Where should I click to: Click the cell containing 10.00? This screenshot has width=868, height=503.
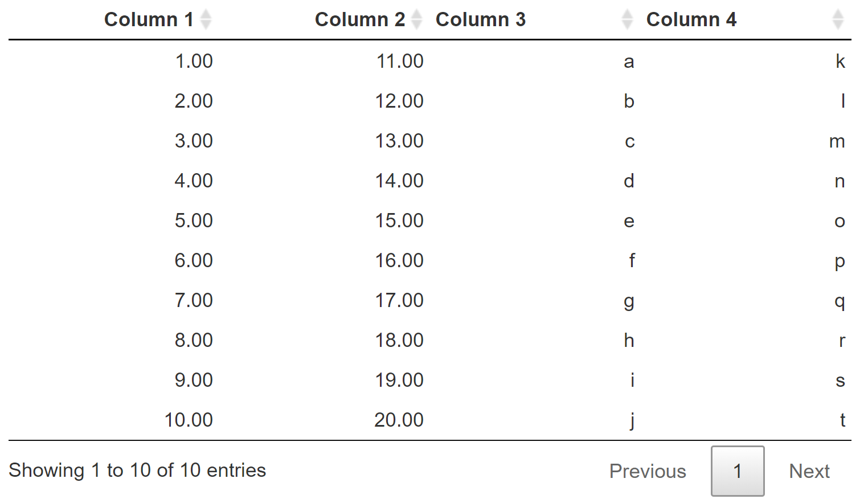pyautogui.click(x=188, y=420)
